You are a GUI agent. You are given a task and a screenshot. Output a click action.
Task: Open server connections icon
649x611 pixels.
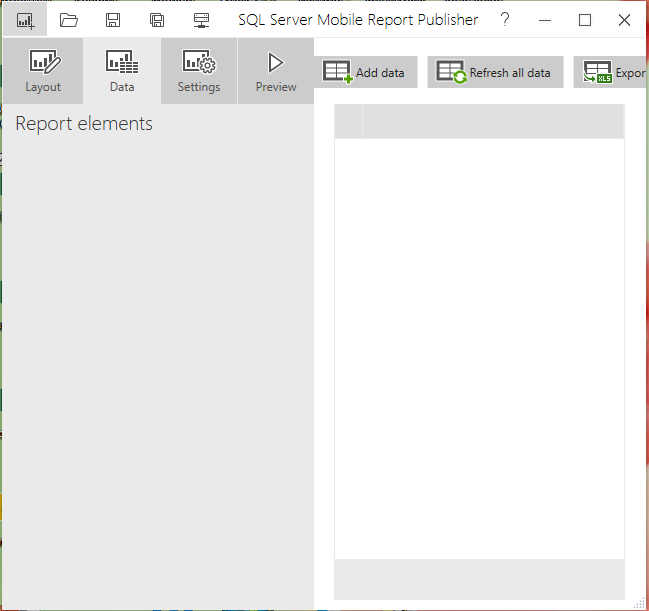(x=201, y=20)
